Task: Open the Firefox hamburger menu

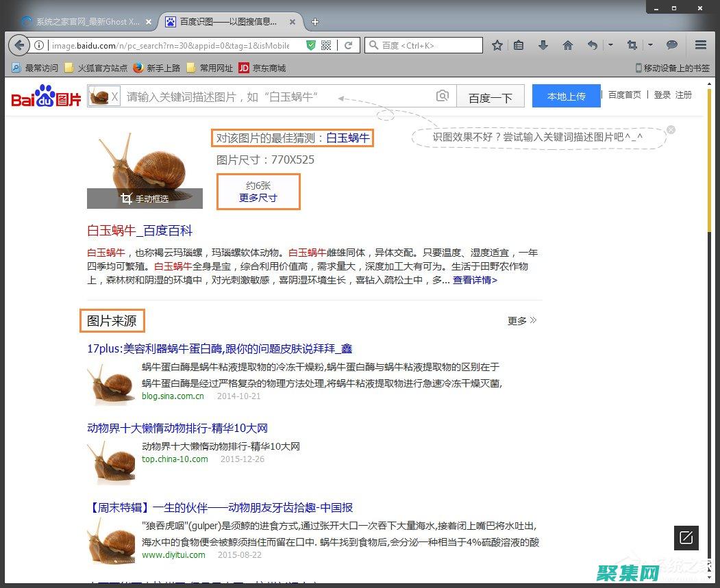Action: [x=699, y=45]
